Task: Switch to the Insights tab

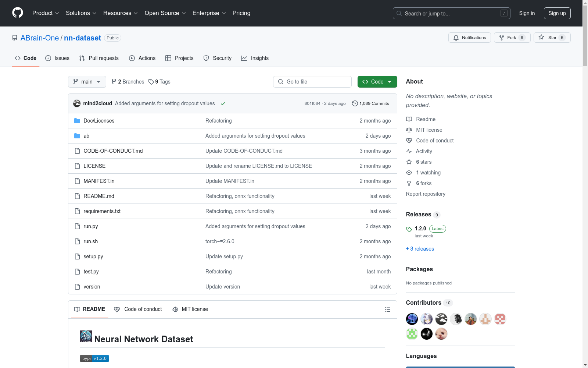Action: click(255, 58)
